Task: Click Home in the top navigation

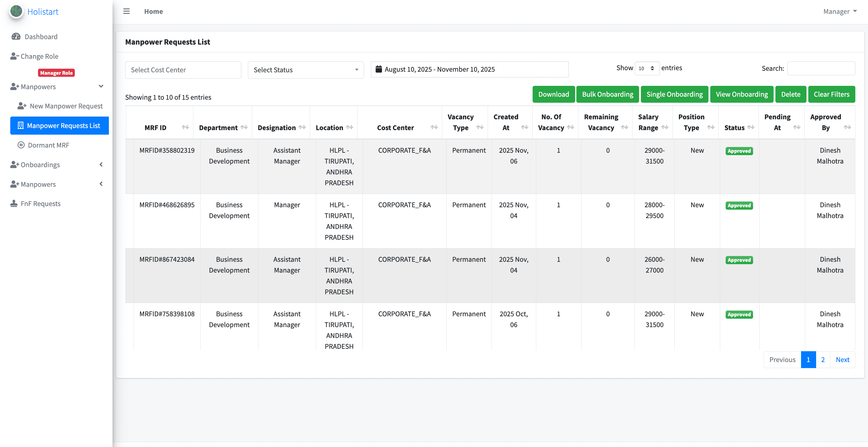Action: click(x=153, y=11)
